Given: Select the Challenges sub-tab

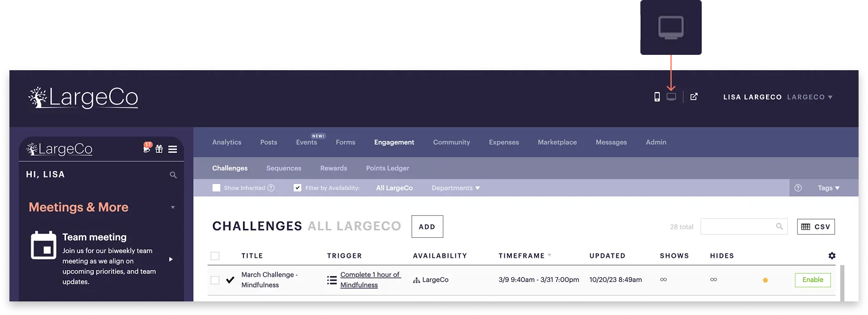Looking at the screenshot, I should (x=230, y=168).
